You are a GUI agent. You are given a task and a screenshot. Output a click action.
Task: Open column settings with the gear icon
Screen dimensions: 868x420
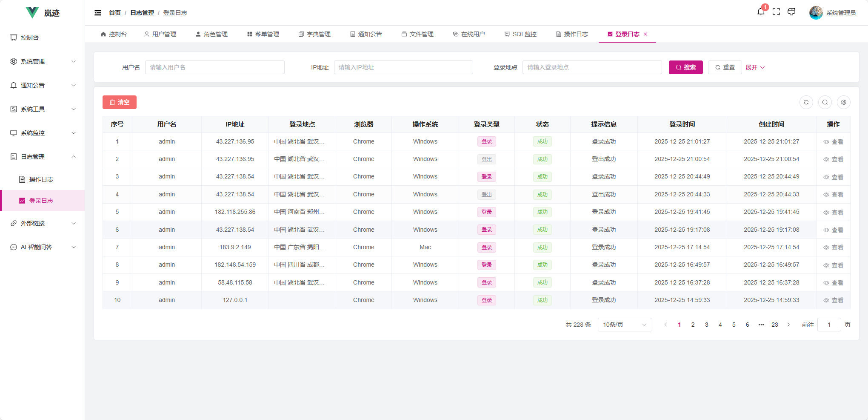[844, 102]
